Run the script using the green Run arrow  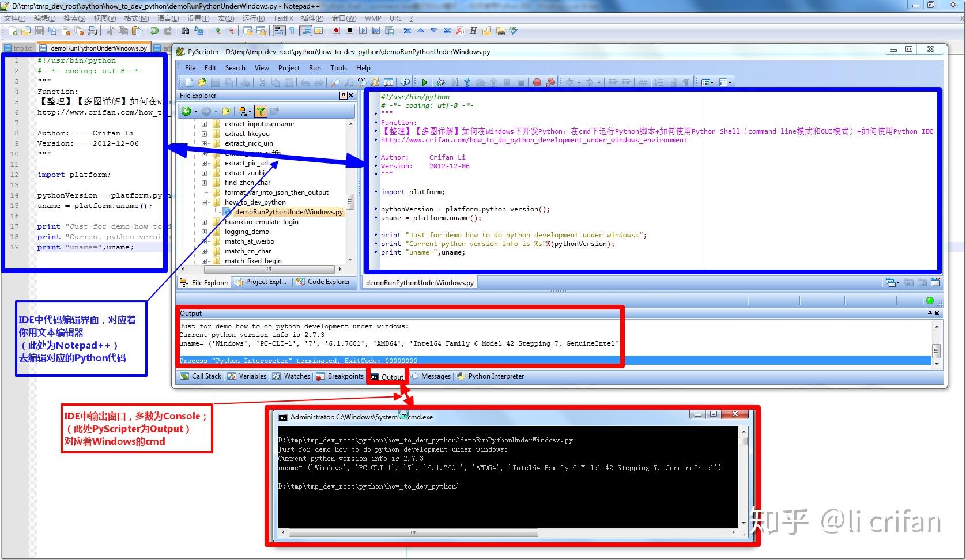[425, 82]
